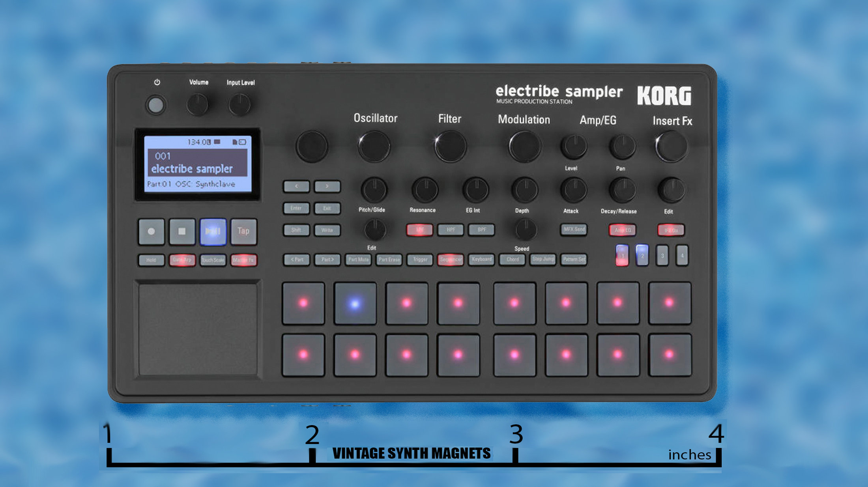The width and height of the screenshot is (868, 487).
Task: Toggle the Hold button
Action: 151,260
